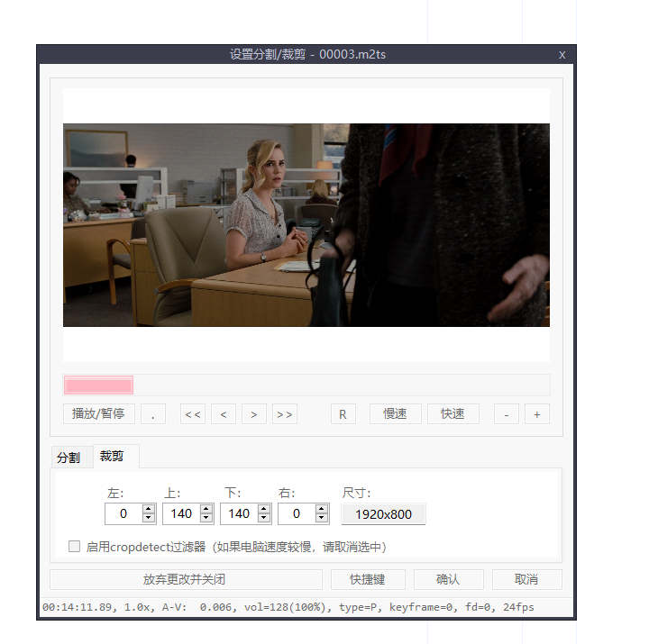Click the < step back button

(224, 414)
